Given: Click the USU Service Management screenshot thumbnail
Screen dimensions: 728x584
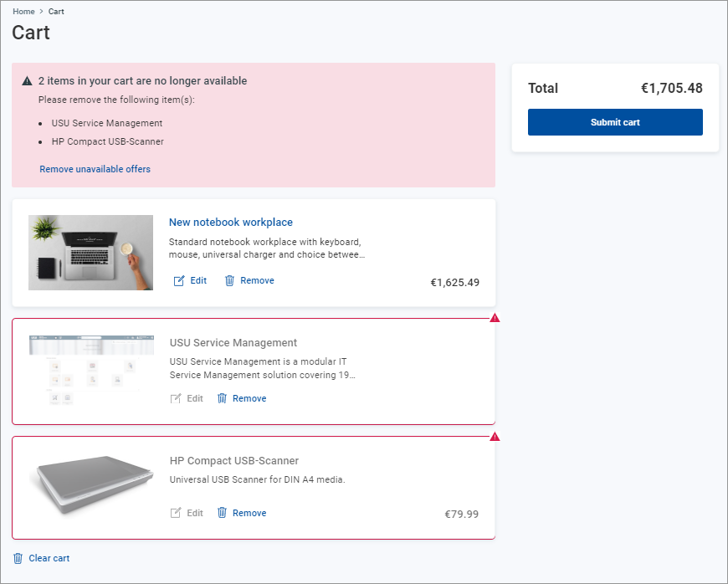Looking at the screenshot, I should pos(90,371).
